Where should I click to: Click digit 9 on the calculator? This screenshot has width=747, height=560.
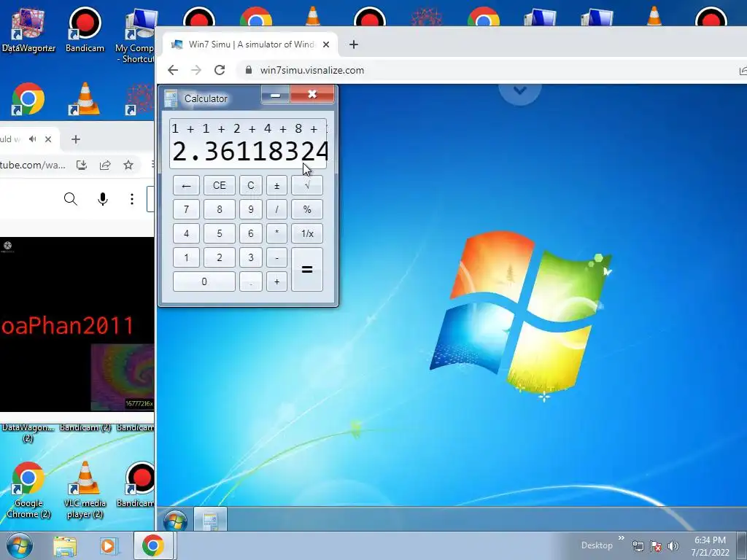pos(251,209)
